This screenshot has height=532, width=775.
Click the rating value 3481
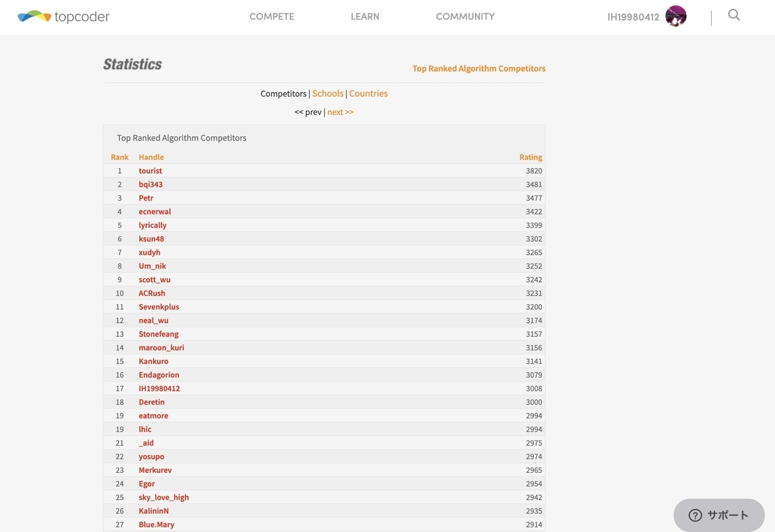534,185
